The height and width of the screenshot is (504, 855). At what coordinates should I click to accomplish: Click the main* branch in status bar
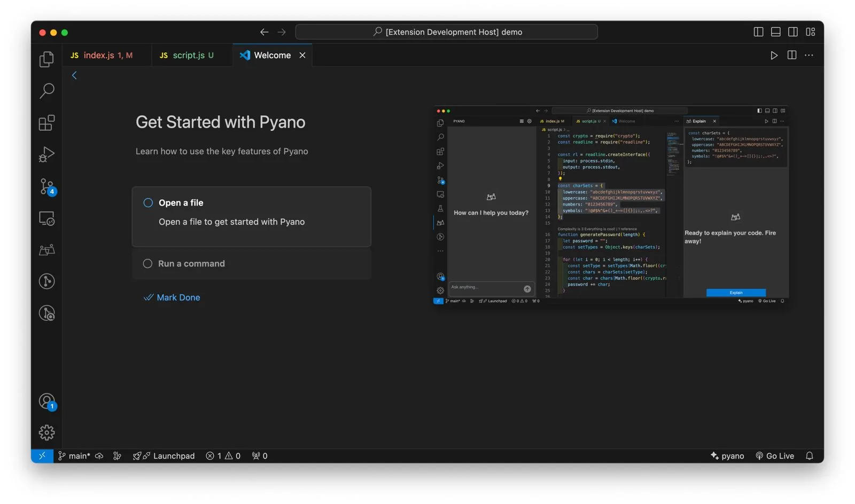pyautogui.click(x=74, y=456)
